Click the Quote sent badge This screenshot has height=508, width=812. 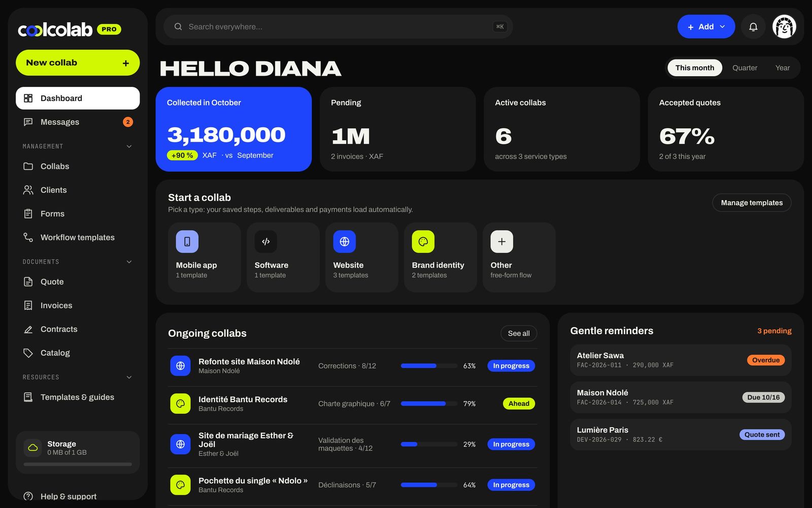pos(762,435)
